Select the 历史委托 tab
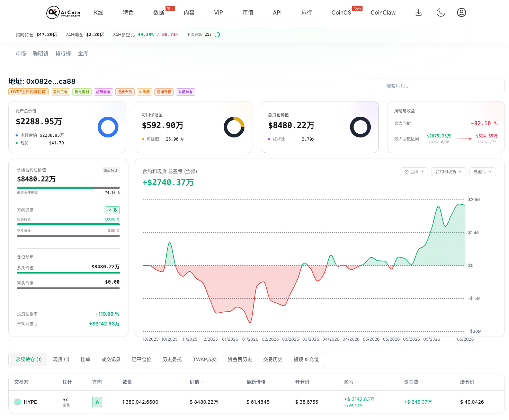The image size is (509, 420). pos(172,359)
